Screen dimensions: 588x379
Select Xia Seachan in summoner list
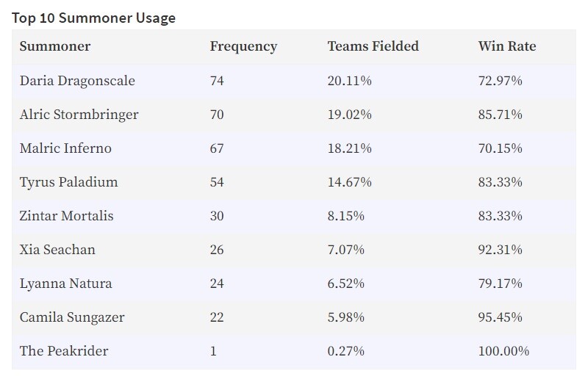coord(57,250)
